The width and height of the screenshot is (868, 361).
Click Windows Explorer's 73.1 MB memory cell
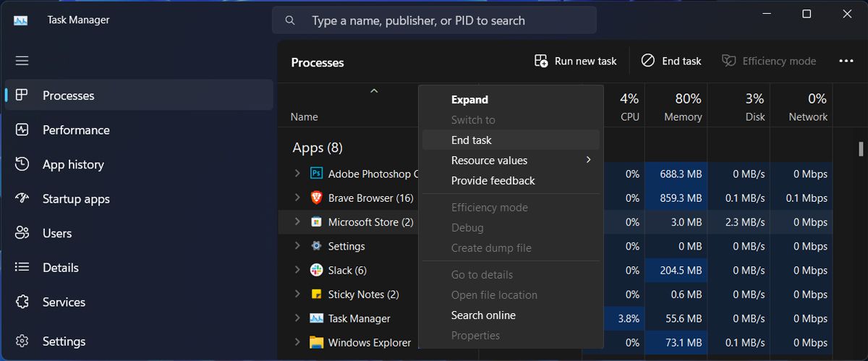tap(676, 342)
